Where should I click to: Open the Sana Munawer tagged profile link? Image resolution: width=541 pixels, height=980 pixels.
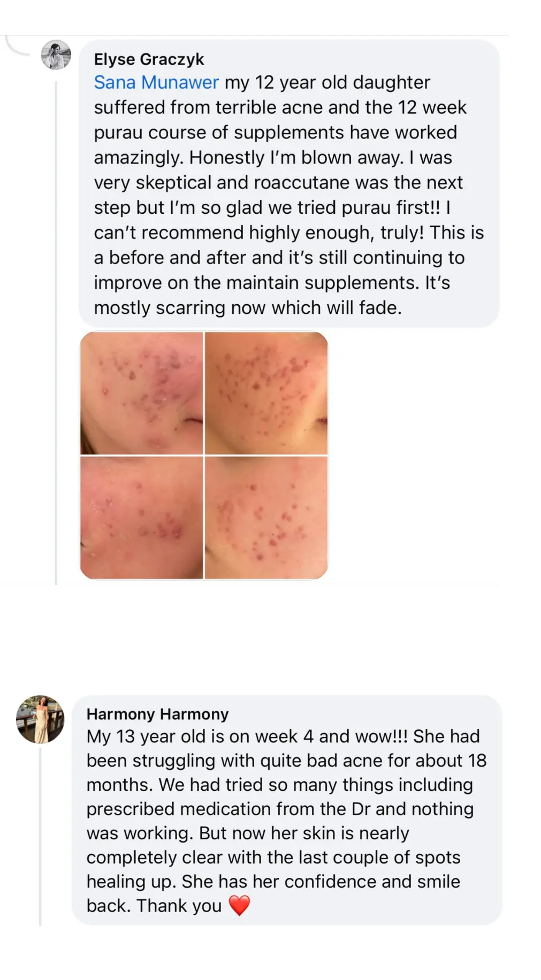pyautogui.click(x=156, y=82)
